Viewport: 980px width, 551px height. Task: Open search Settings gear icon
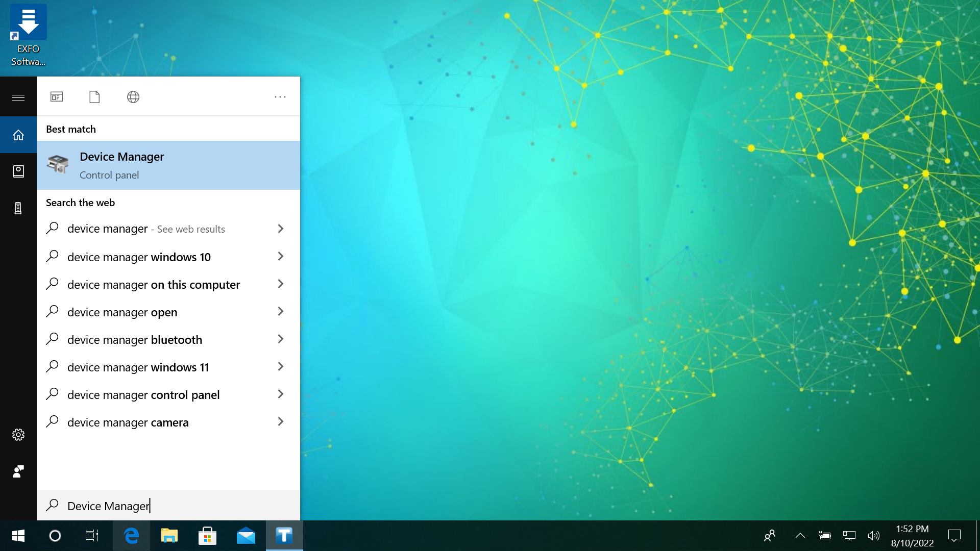pos(18,435)
